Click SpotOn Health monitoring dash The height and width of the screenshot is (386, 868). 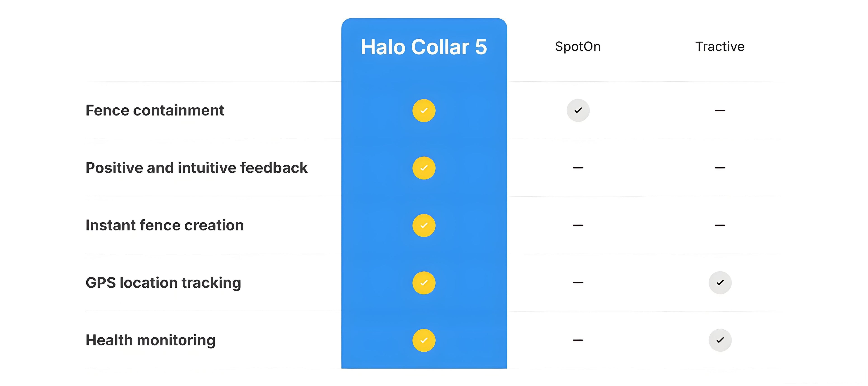click(578, 340)
